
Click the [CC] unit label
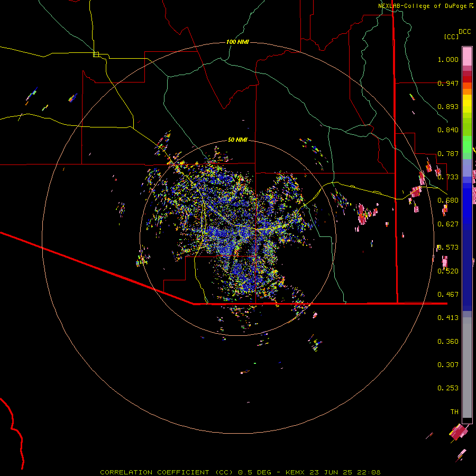[x=451, y=36]
